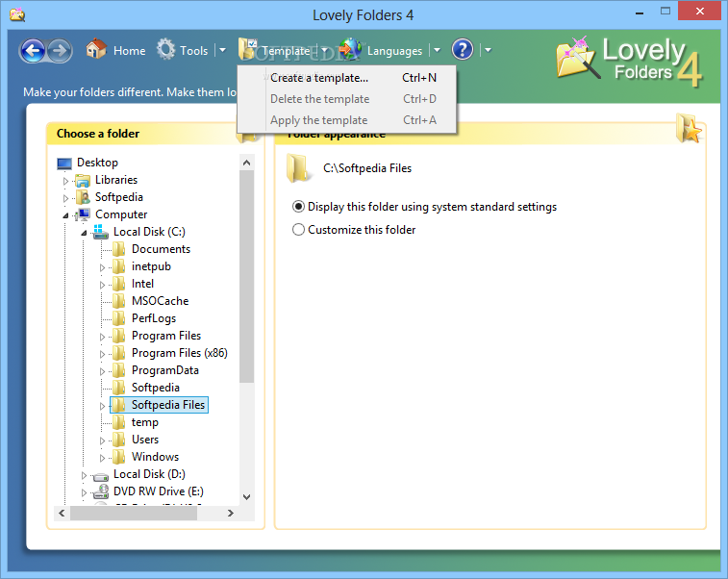Collapse the Computer tree node

pos(65,215)
